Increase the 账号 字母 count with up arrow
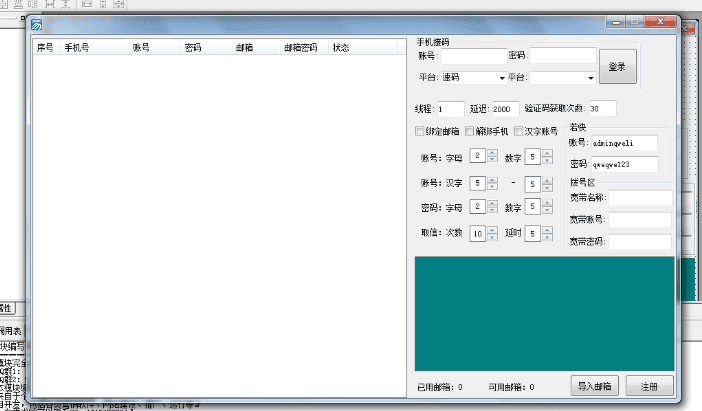Screen dimensions: 702x411 coord(492,153)
